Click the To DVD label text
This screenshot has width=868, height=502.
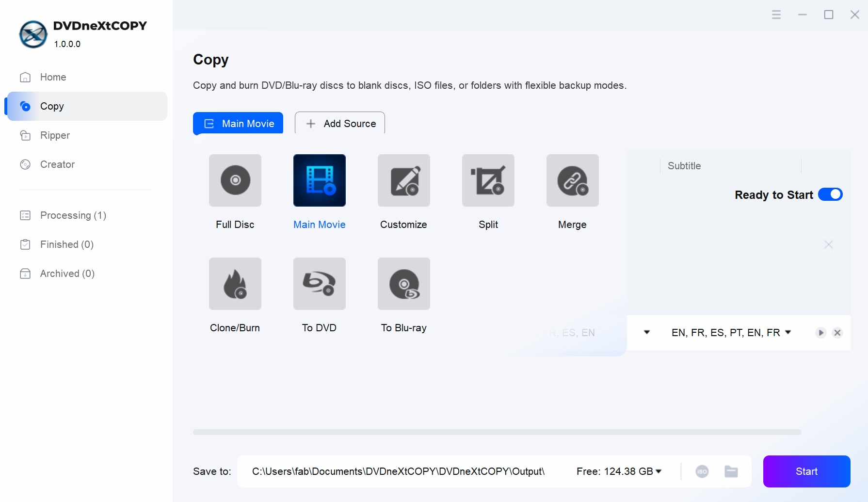319,328
